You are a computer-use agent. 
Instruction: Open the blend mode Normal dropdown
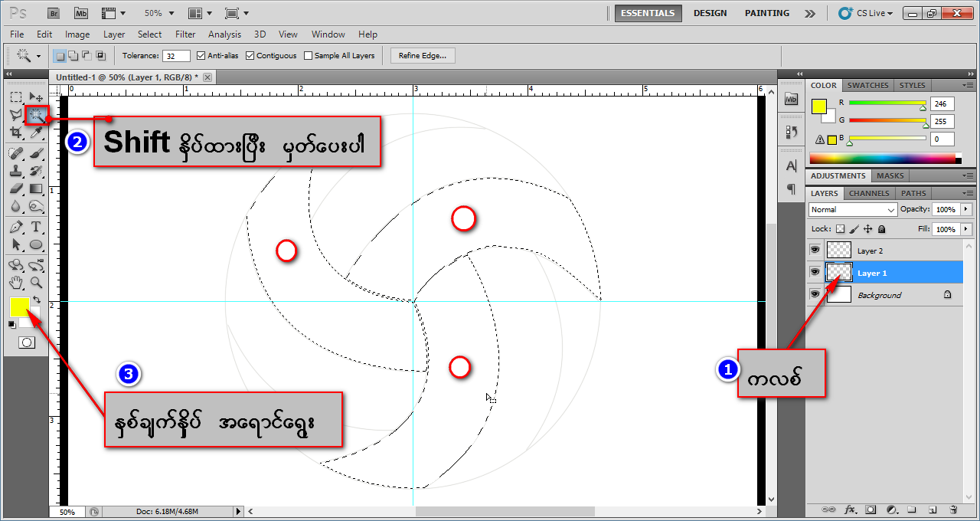pos(853,209)
